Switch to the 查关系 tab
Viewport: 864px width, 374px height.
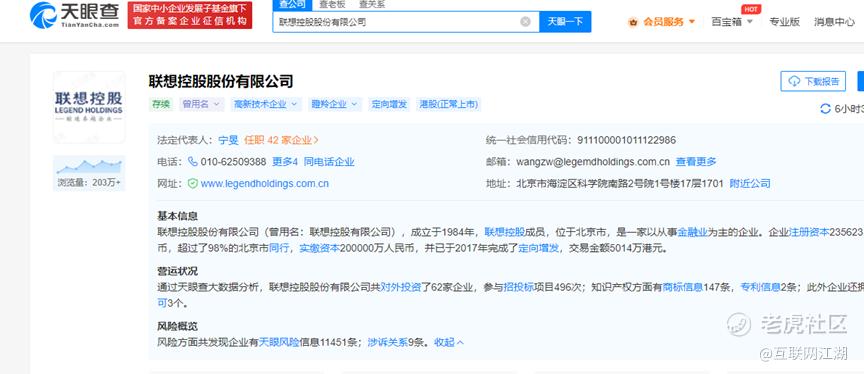(x=372, y=4)
